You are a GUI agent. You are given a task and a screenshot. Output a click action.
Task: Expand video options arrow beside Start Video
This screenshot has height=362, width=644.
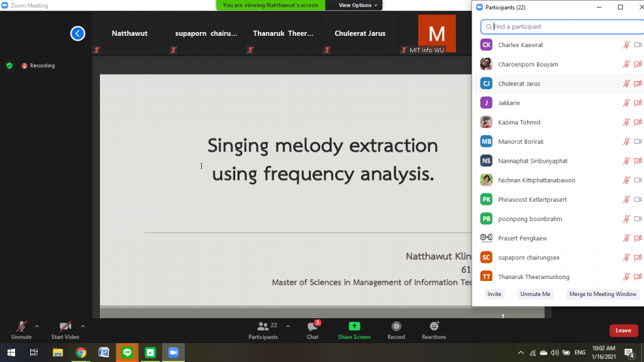coord(83,326)
